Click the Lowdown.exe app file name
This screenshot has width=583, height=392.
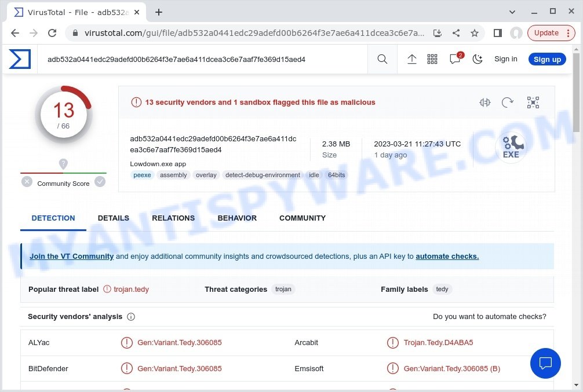[158, 164]
